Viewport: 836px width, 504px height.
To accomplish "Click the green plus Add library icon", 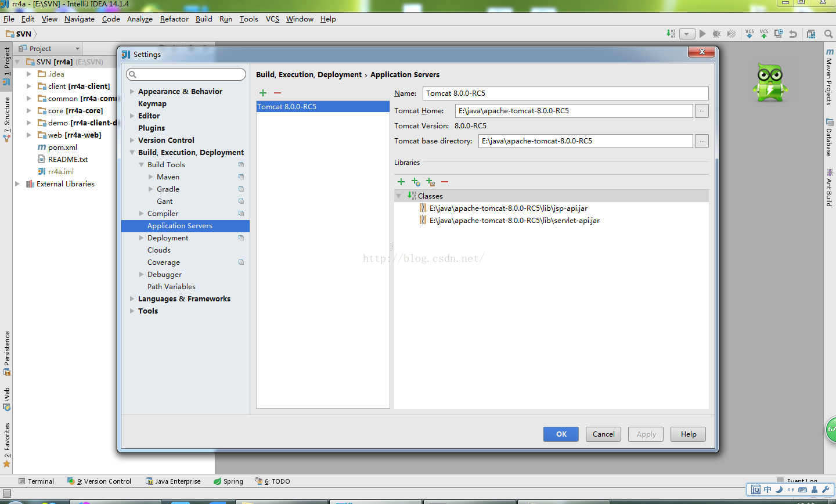I will pos(401,182).
